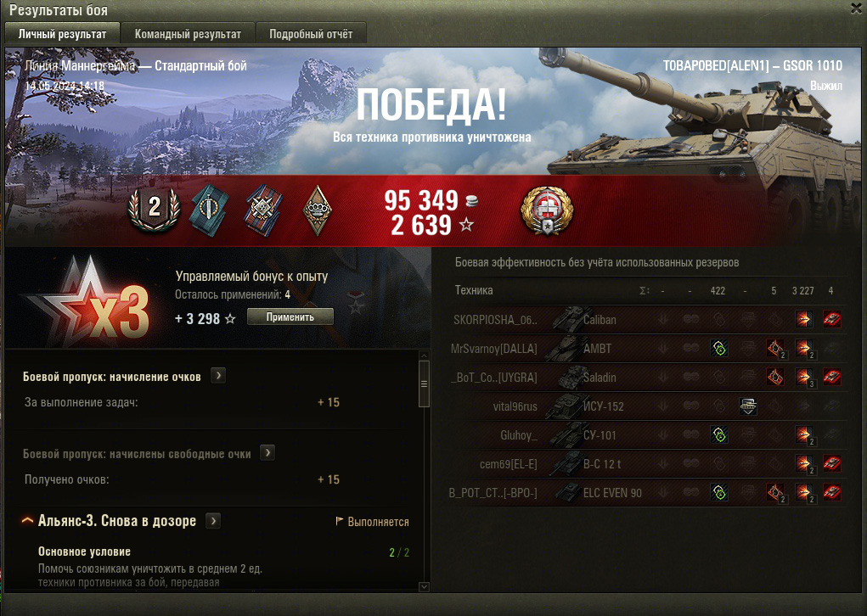867x616 pixels.
Task: Click the left panel scrollbar down arrow
Action: [424, 586]
